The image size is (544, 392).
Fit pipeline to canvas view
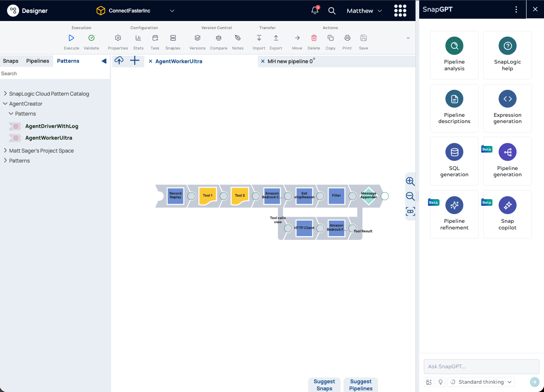[410, 212]
